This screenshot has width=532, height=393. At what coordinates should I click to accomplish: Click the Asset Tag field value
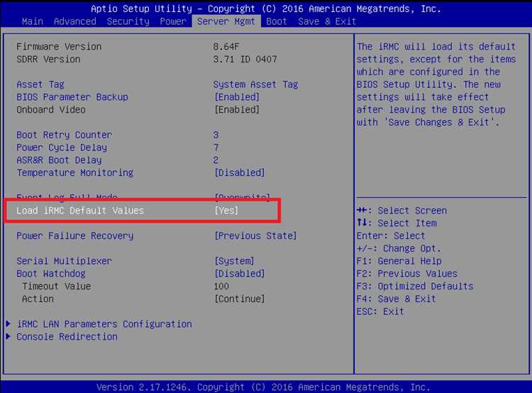pos(255,84)
